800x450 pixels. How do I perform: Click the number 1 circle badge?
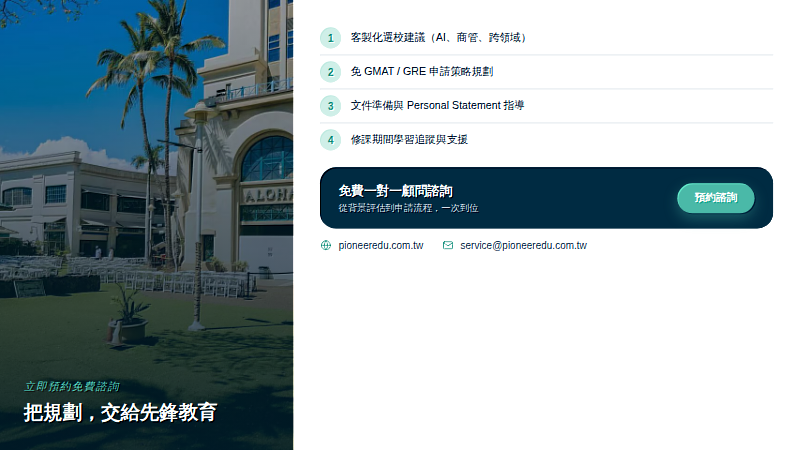click(x=331, y=38)
